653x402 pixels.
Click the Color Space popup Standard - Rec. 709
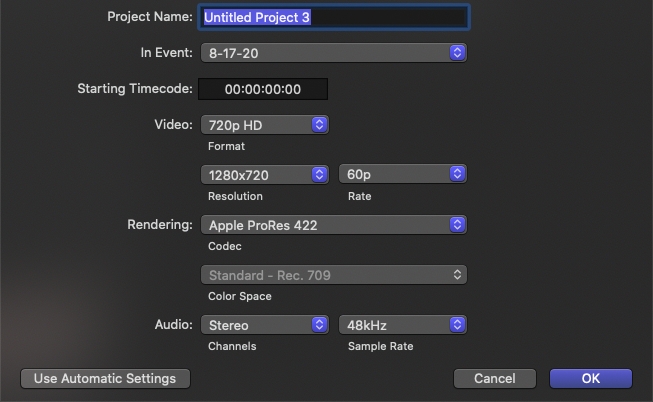click(333, 274)
